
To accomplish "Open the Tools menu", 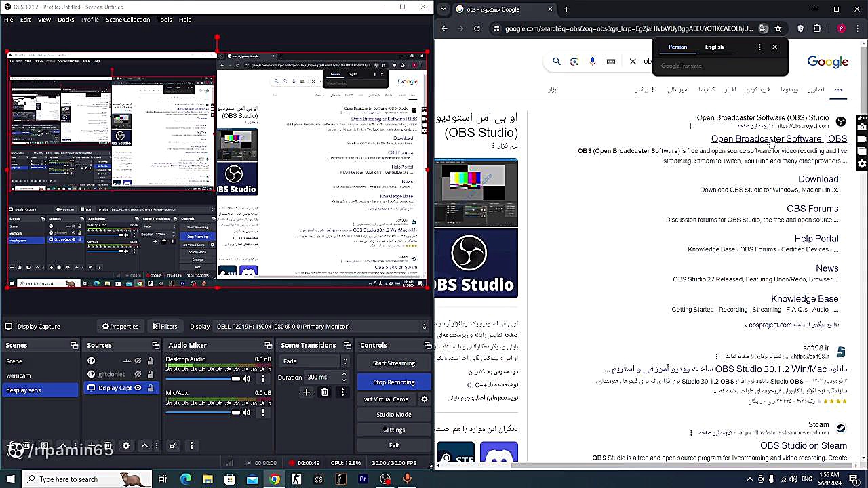I will (x=164, y=20).
